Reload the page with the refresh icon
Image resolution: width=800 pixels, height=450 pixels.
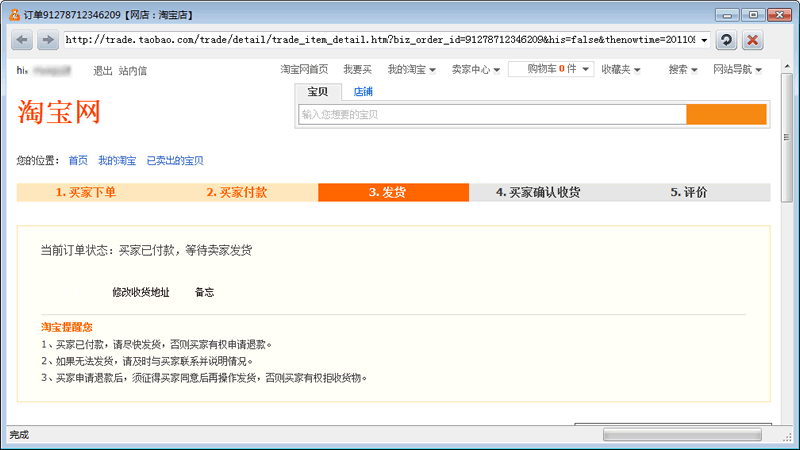coord(726,40)
